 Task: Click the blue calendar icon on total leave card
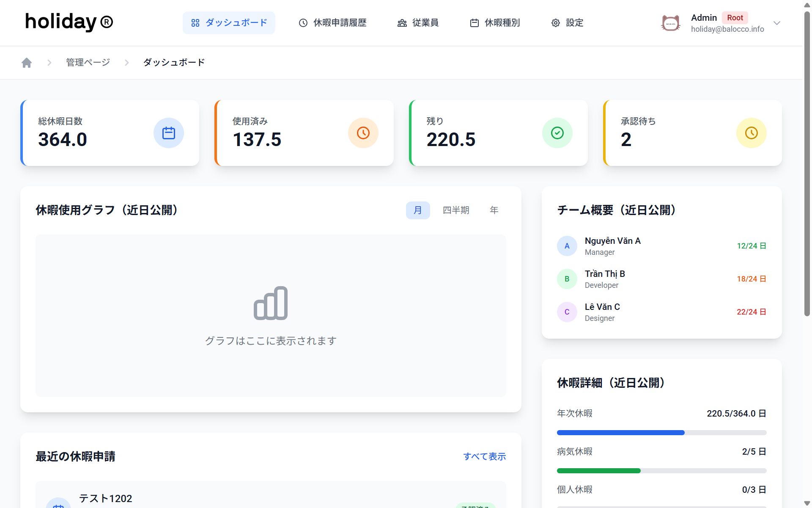pos(168,133)
